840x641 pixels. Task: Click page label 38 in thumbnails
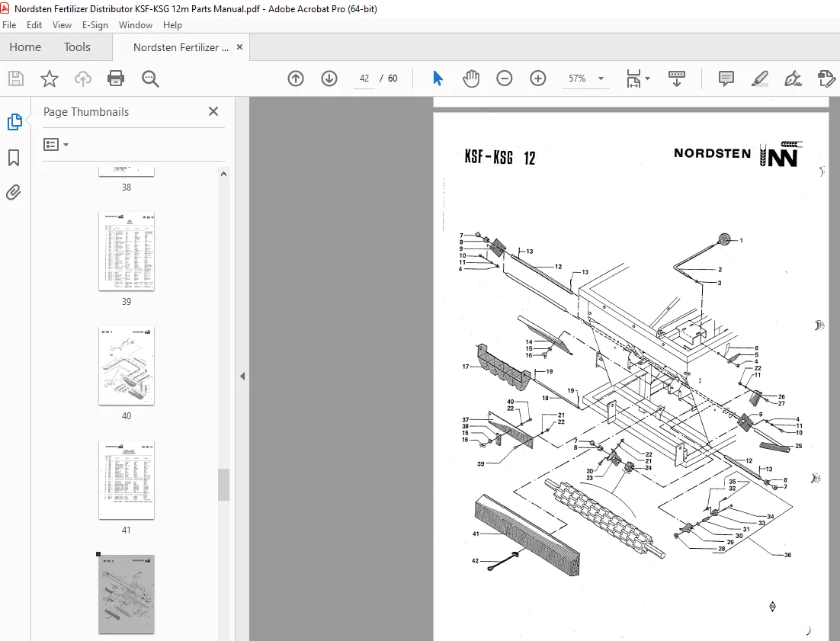tap(127, 187)
